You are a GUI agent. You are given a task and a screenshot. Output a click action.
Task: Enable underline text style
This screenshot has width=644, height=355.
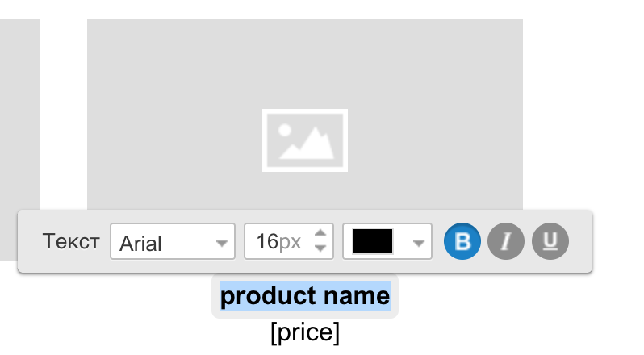550,241
